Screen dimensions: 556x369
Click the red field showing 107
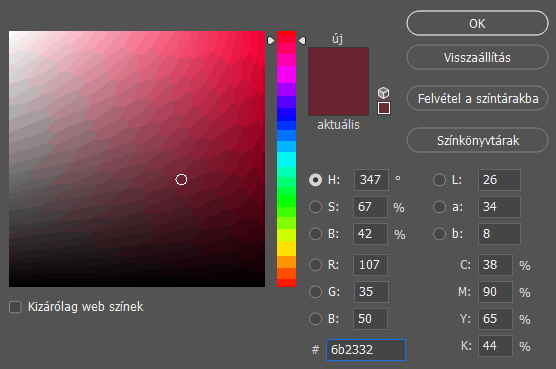370,265
